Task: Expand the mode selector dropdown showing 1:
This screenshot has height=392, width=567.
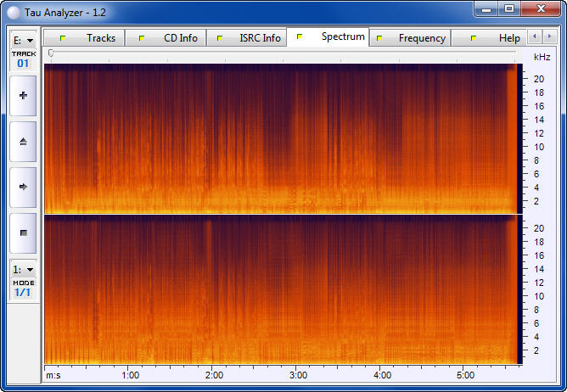Action: click(x=23, y=269)
